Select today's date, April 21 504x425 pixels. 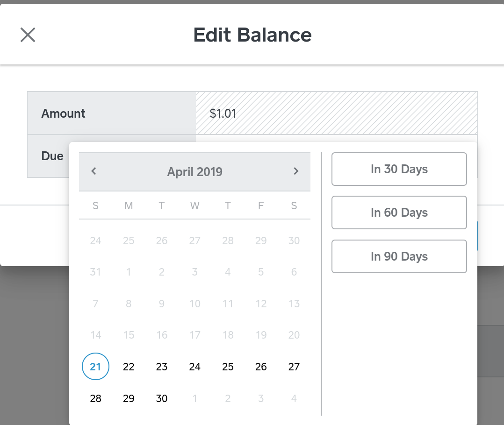(x=95, y=367)
